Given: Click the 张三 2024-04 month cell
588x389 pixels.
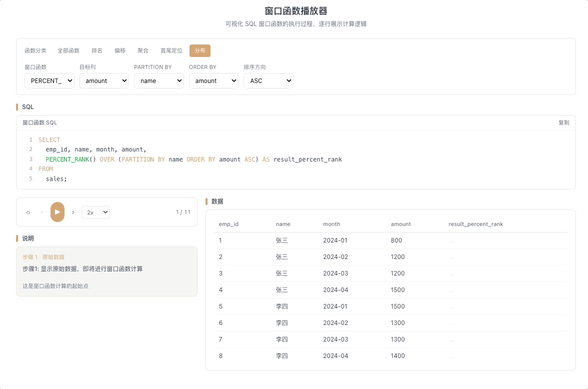Looking at the screenshot, I should 335,290.
